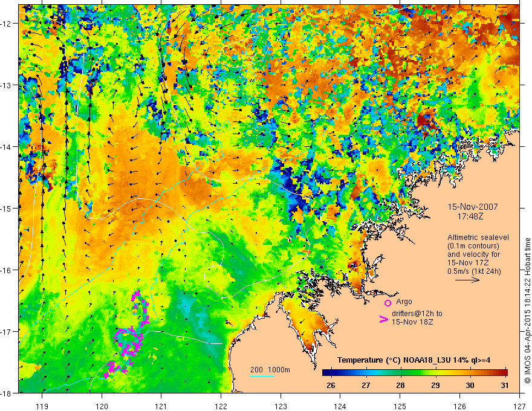Click the latitude axis label -13
The image size is (532, 411).
pyautogui.click(x=7, y=85)
